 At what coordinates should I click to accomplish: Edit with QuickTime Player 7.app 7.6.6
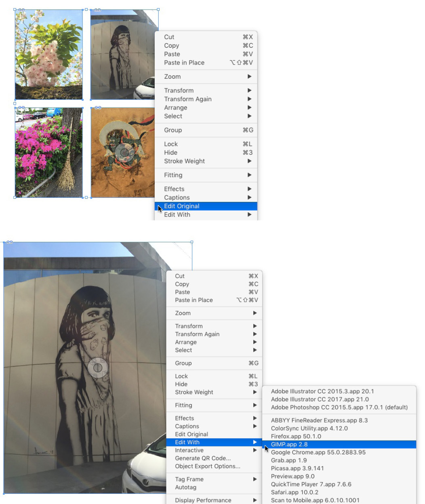[x=339, y=484]
